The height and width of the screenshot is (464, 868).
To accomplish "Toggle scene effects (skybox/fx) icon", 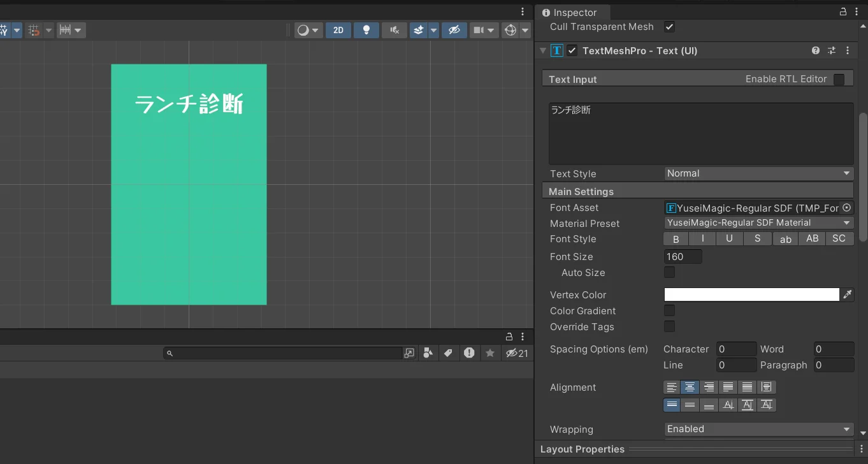I will (419, 30).
